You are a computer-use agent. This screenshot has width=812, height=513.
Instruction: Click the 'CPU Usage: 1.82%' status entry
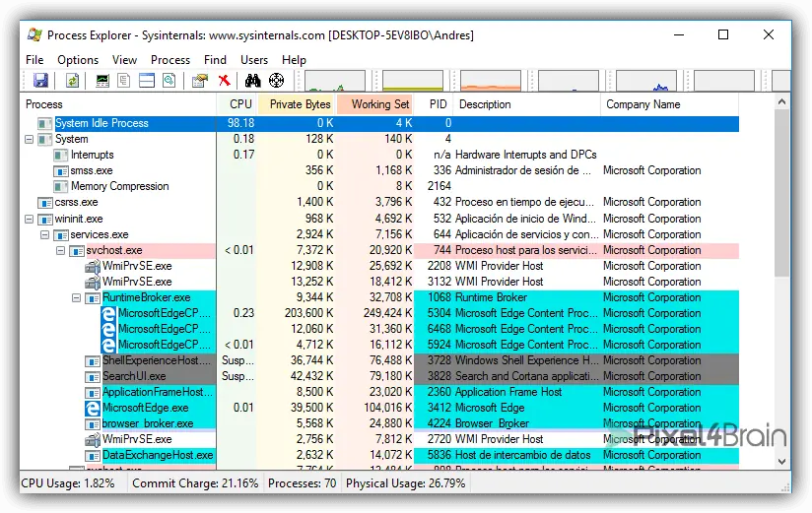68,483
